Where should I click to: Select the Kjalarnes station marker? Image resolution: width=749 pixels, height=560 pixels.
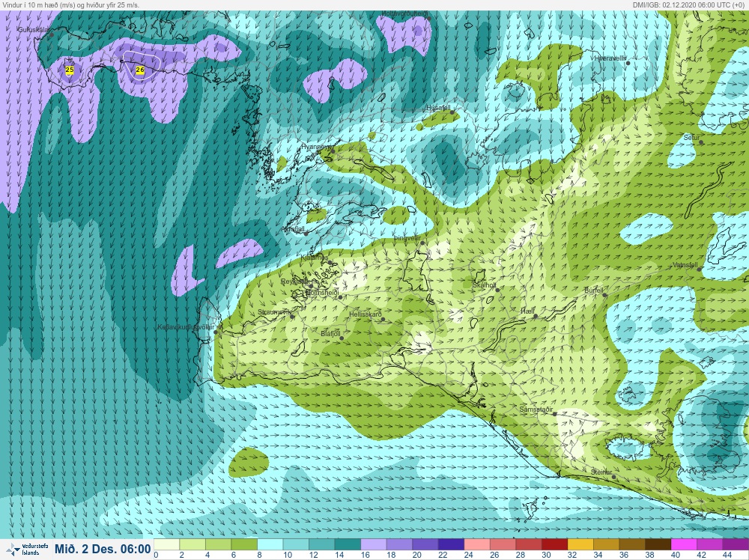[330, 262]
